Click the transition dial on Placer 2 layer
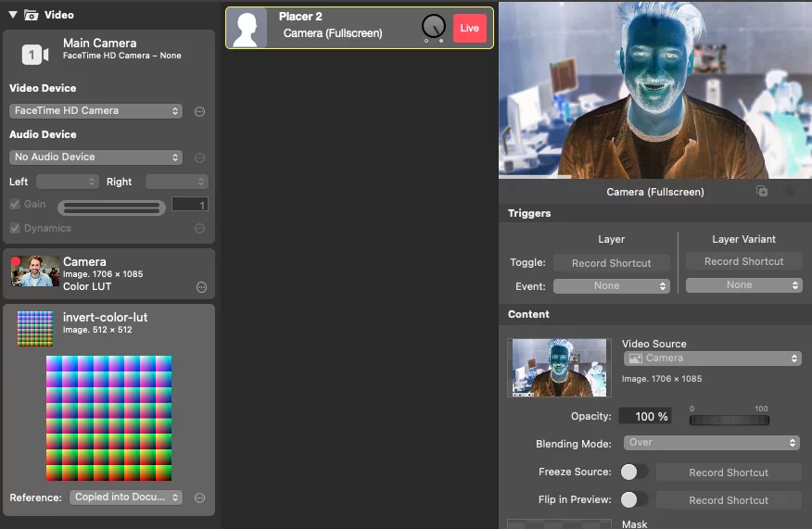The height and width of the screenshot is (529, 812). coord(434,26)
